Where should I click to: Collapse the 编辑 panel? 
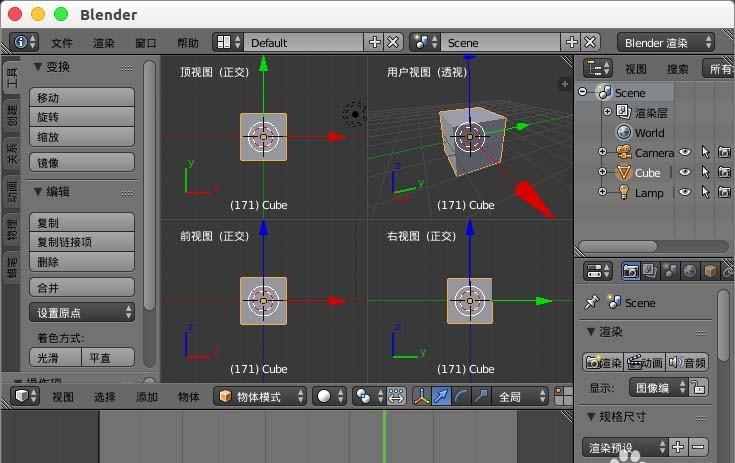point(38,191)
